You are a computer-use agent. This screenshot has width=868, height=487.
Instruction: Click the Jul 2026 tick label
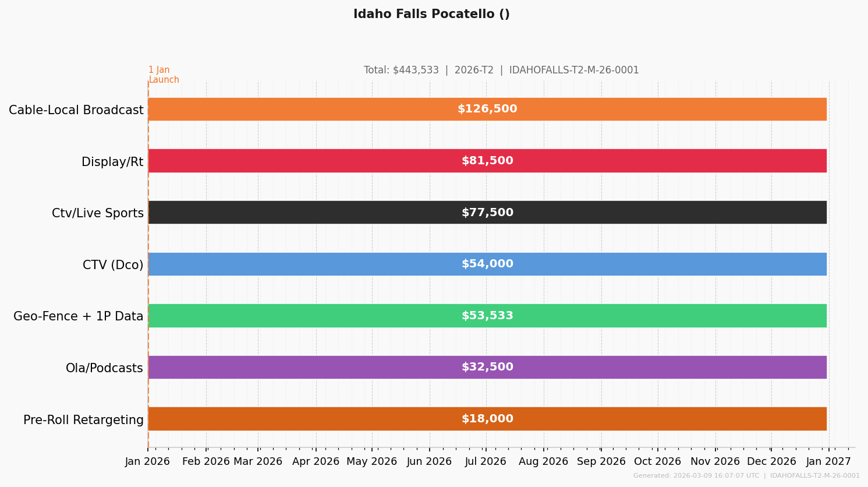pyautogui.click(x=486, y=461)
